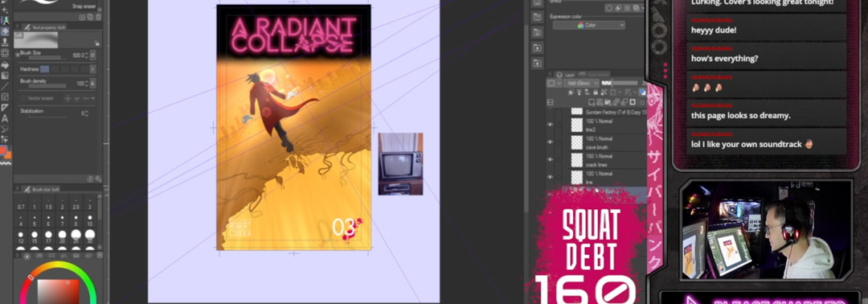Image resolution: width=868 pixels, height=304 pixels.
Task: Click the retro TV reference image
Action: 400,163
